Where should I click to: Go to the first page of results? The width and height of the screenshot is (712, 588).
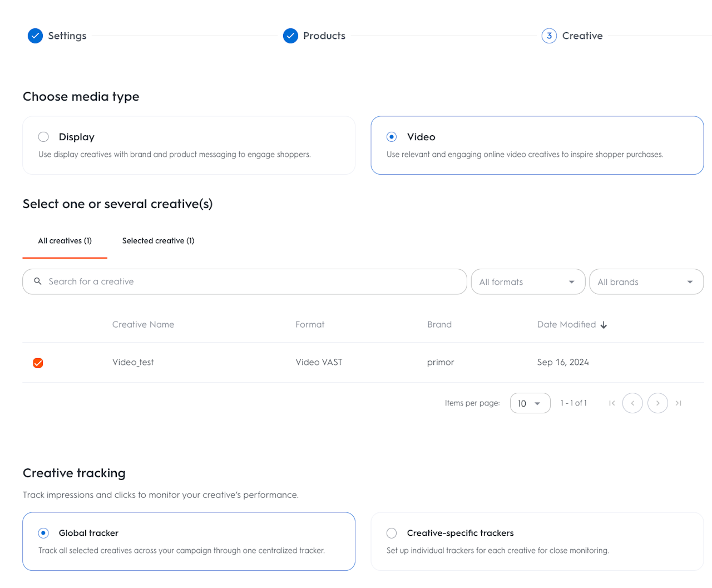tap(612, 403)
